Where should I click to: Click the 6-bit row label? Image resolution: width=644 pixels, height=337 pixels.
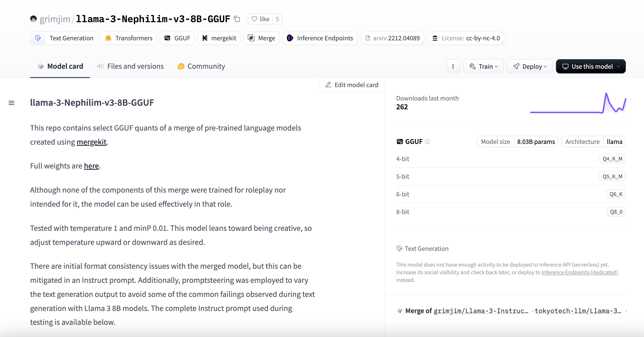tap(402, 194)
